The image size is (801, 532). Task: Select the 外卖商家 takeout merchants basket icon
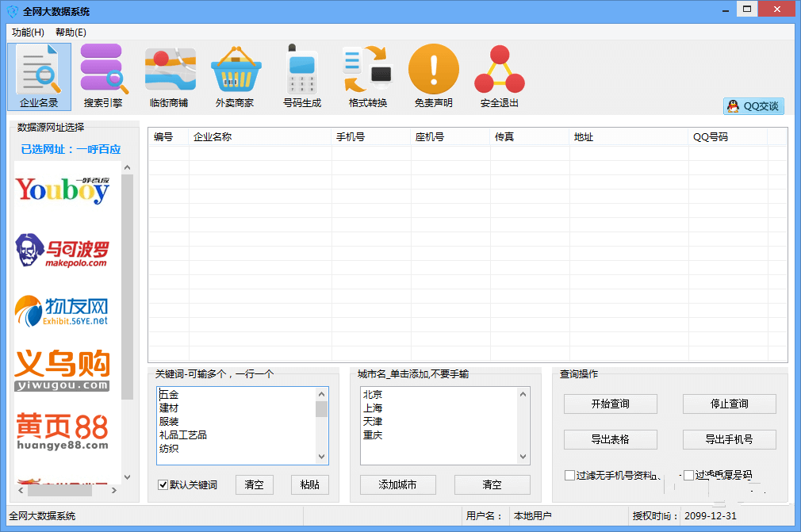click(x=236, y=77)
